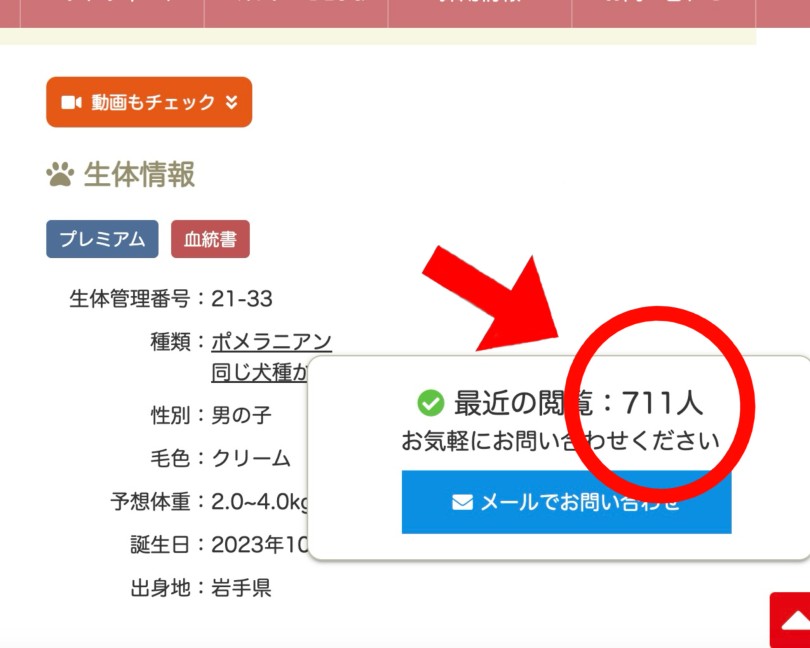Screen dimensions: 810x648
Task: Expand the double chevron beside 動画もチェック
Action: click(x=231, y=102)
